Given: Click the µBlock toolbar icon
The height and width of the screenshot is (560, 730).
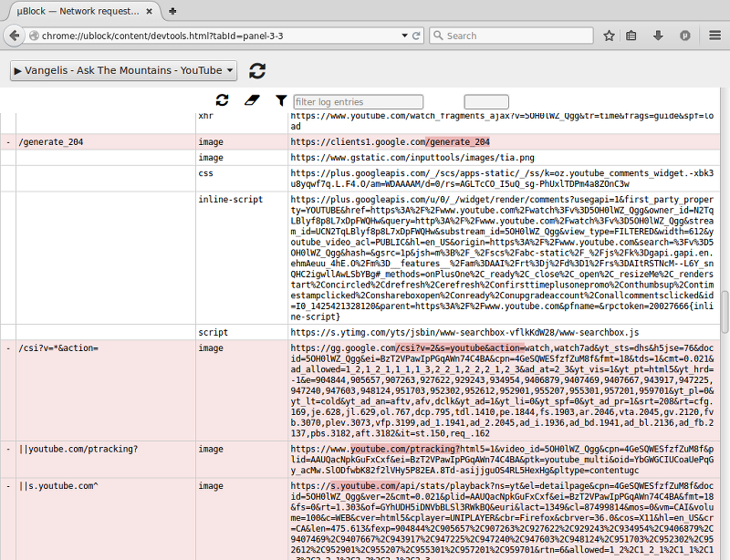Looking at the screenshot, I should point(685,36).
